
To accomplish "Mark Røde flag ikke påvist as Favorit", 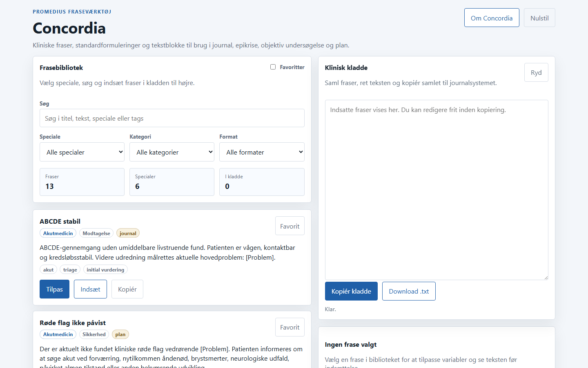I will pyautogui.click(x=290, y=327).
